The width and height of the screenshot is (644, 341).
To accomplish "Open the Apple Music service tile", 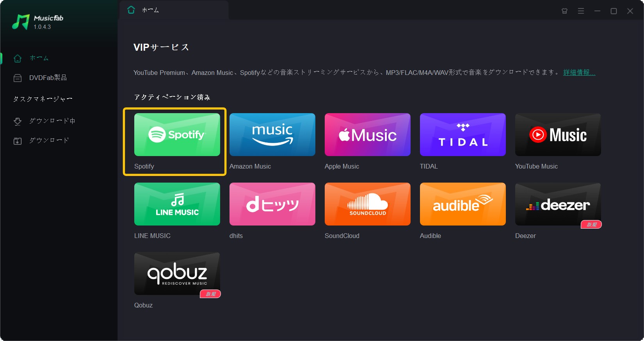I will pyautogui.click(x=368, y=135).
